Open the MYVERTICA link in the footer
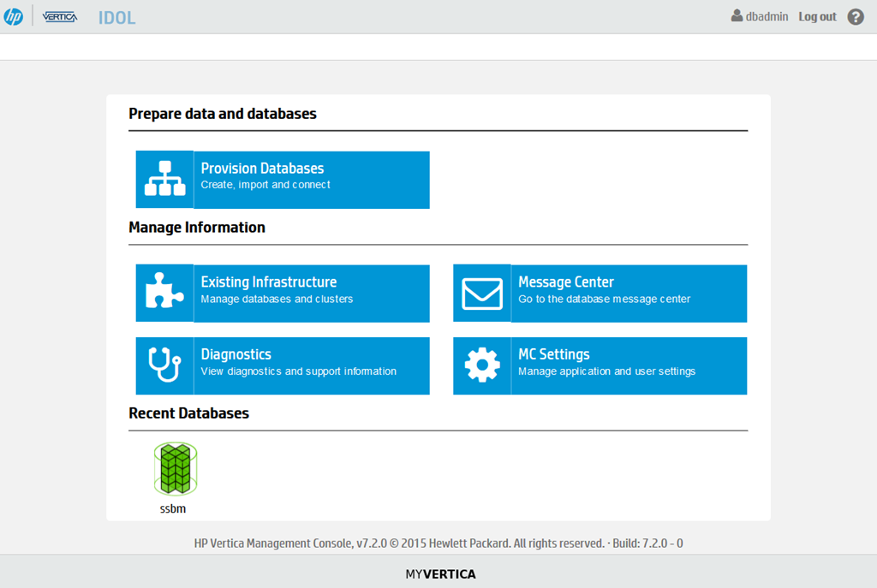 (439, 573)
